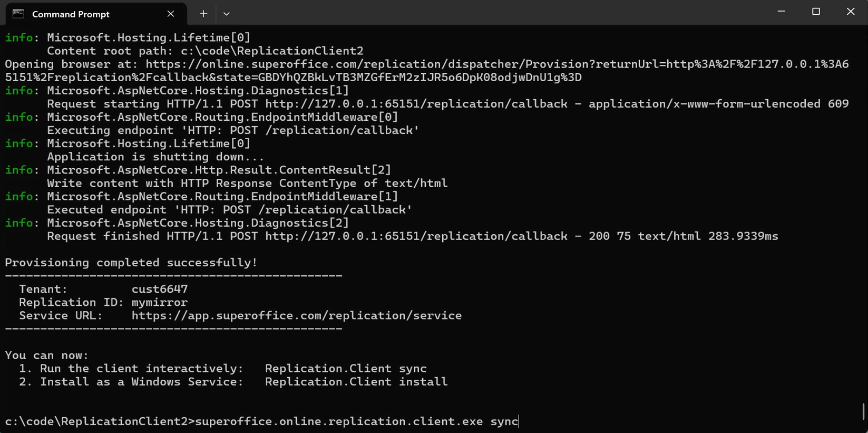Click the vertical scrollbar thumb at right edge
The image size is (868, 433).
tap(864, 411)
